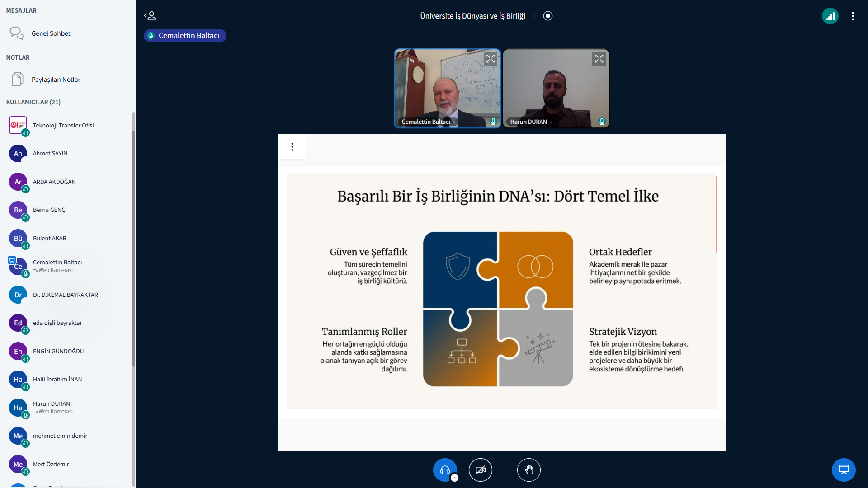Open presentation three-dot options menu
This screenshot has width=868, height=488.
tap(292, 147)
